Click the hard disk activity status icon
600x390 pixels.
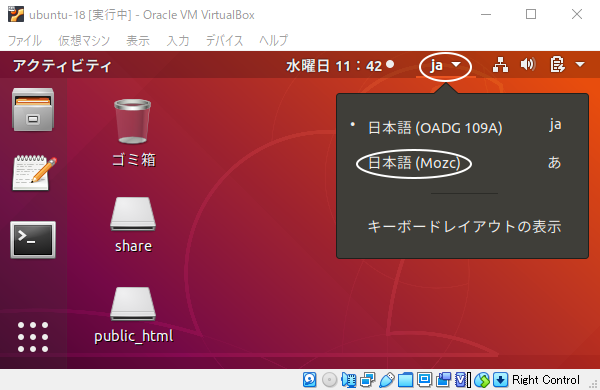tap(310, 380)
